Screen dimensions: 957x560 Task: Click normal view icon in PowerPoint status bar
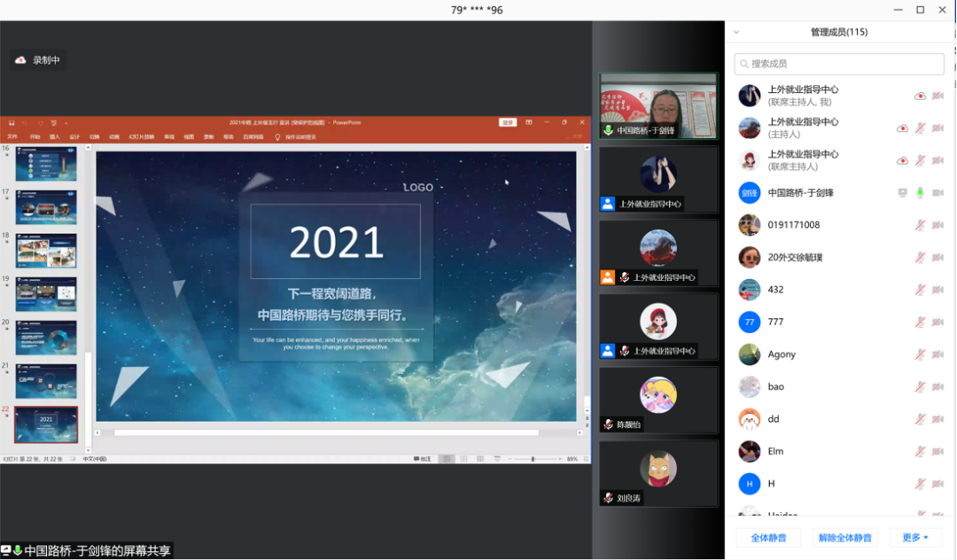tap(447, 459)
